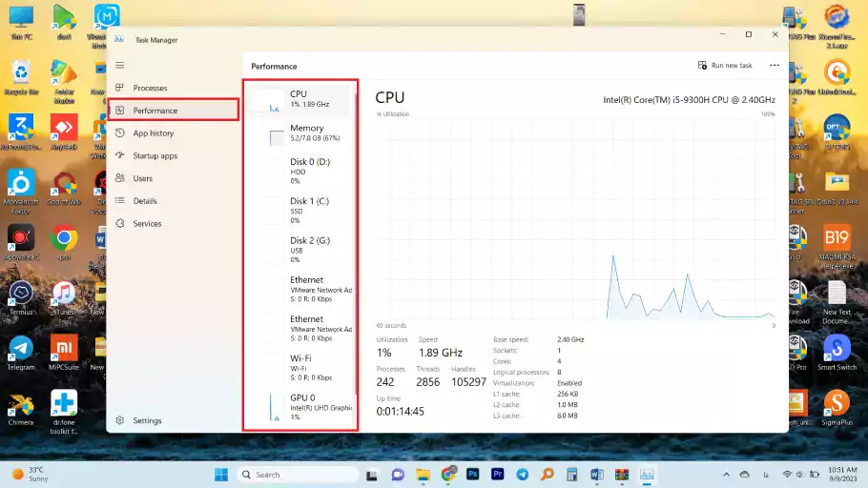Image resolution: width=868 pixels, height=488 pixels.
Task: Toggle the hamburger navigation menu
Action: pyautogui.click(x=120, y=65)
